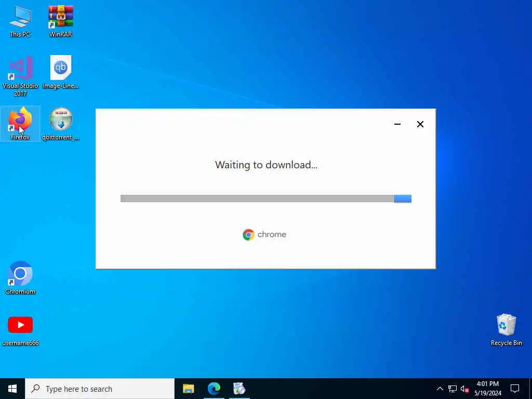Viewport: 532px width, 399px height.
Task: Select the username666 YouTube shortcut
Action: point(20,330)
